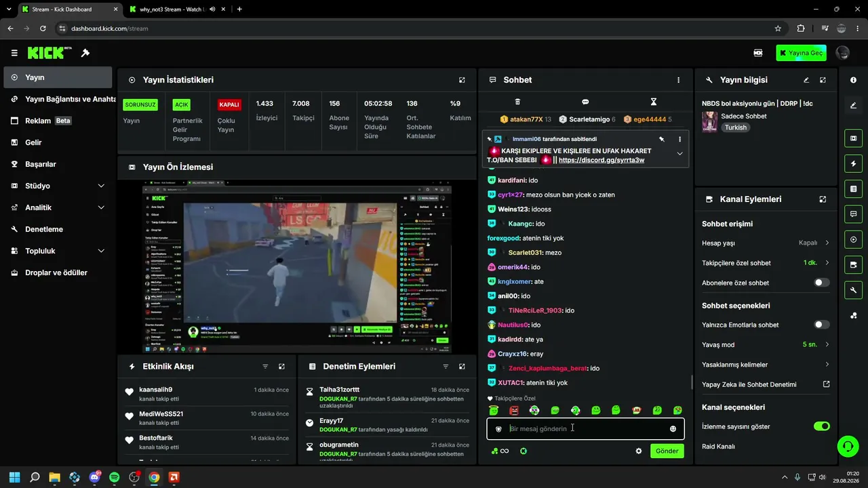The width and height of the screenshot is (868, 488).
Task: Click the Turkish language tag
Action: coord(735,127)
